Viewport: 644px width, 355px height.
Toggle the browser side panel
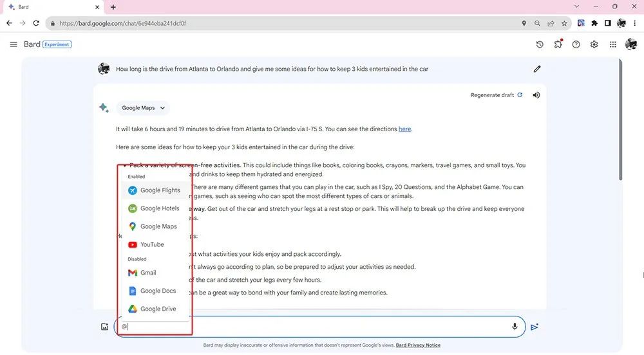coord(608,23)
